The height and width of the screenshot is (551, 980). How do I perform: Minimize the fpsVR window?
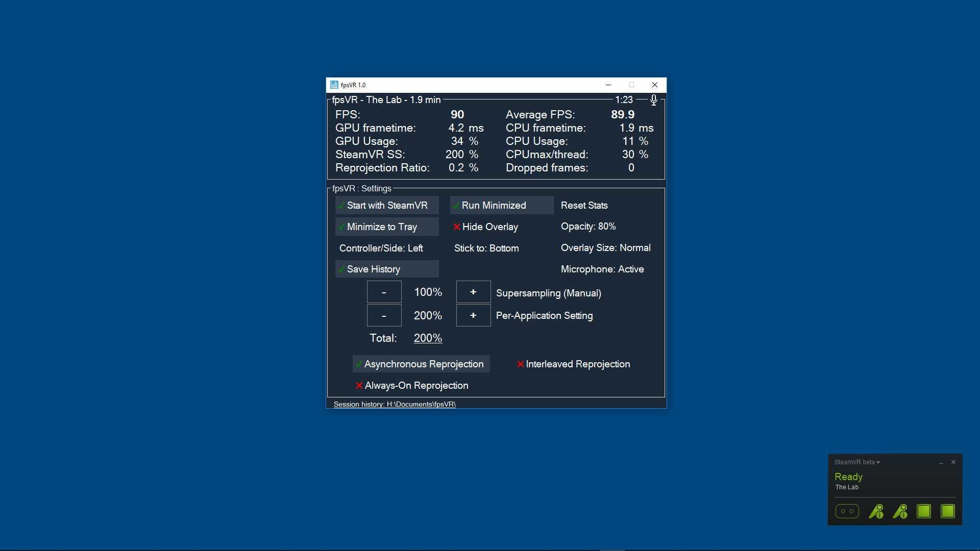(x=608, y=85)
